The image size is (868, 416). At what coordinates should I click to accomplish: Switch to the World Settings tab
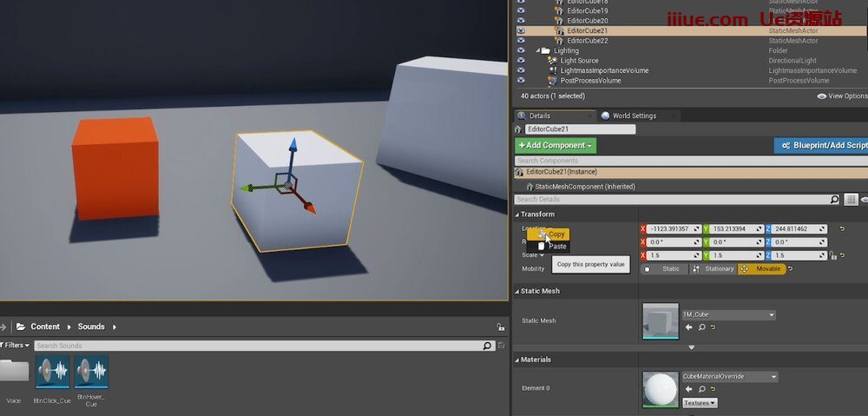[x=634, y=116]
